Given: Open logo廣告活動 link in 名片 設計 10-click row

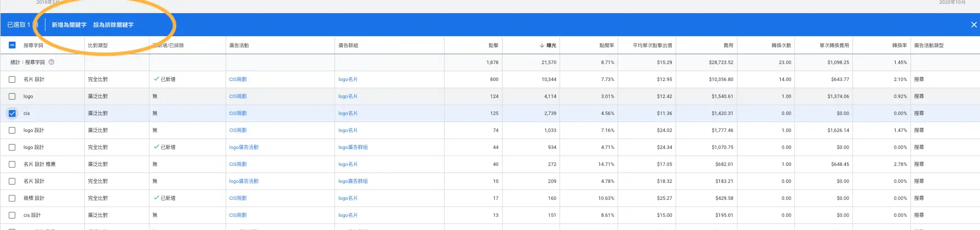Looking at the screenshot, I should tap(244, 181).
